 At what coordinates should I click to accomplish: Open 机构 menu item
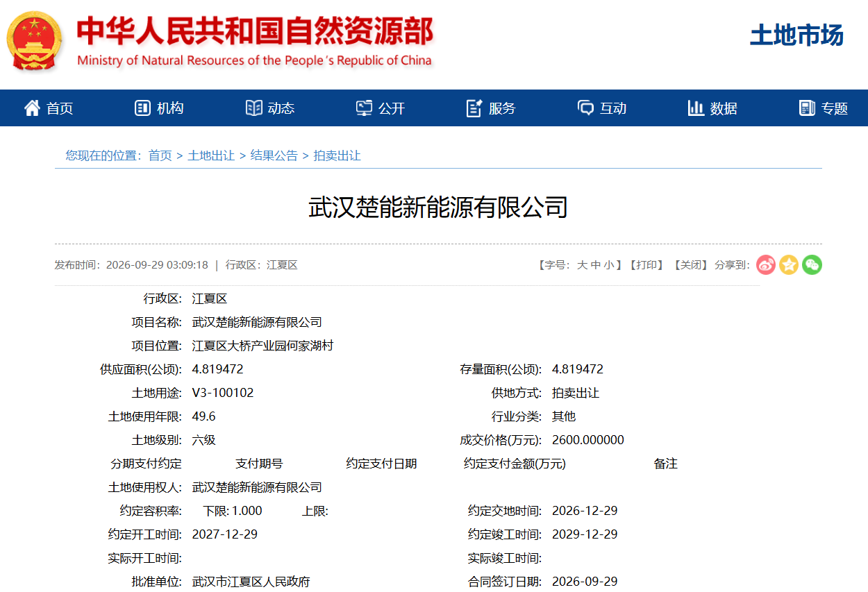[x=170, y=108]
